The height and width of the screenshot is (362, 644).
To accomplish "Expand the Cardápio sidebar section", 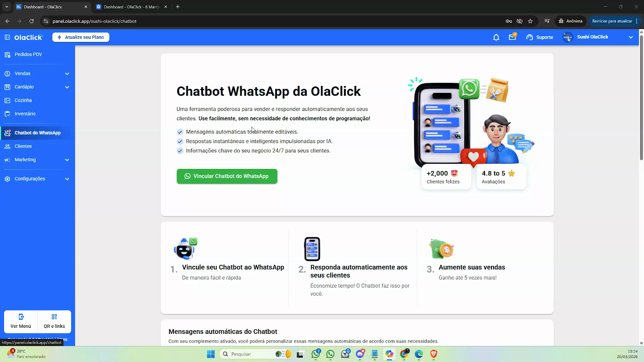I will (67, 87).
